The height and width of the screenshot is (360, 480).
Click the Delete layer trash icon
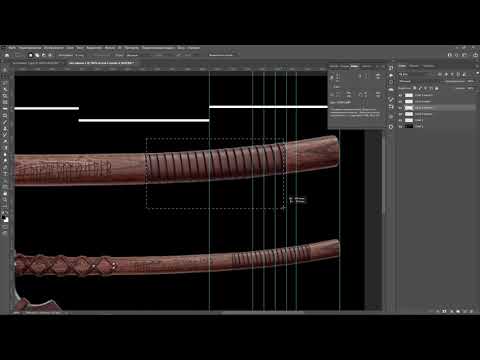[471, 311]
